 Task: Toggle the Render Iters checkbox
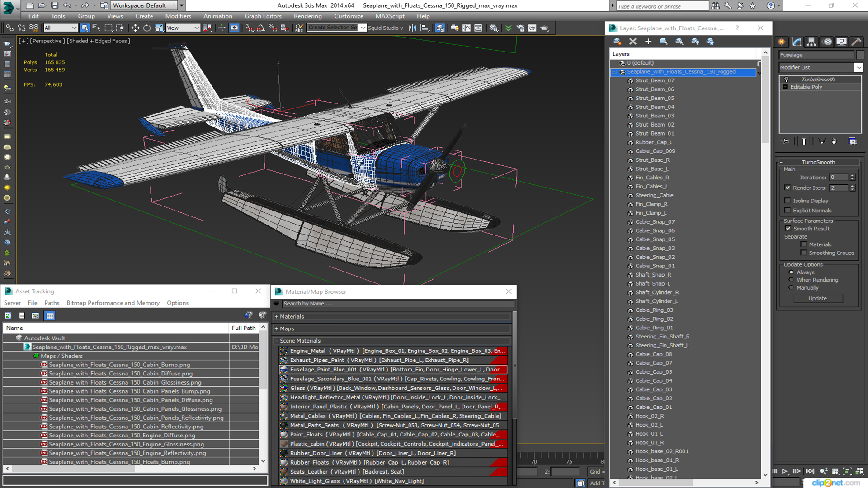788,188
